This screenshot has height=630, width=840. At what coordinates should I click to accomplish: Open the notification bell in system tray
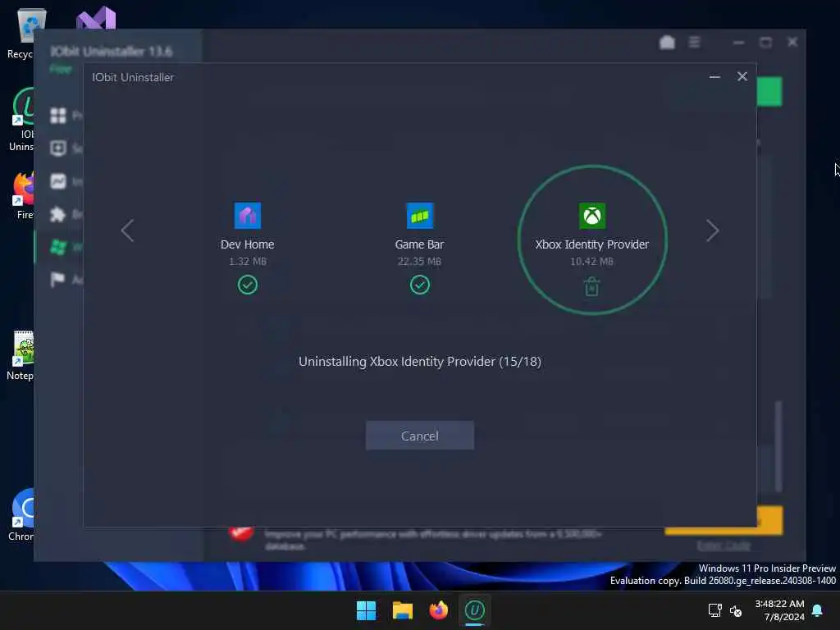[x=818, y=610]
